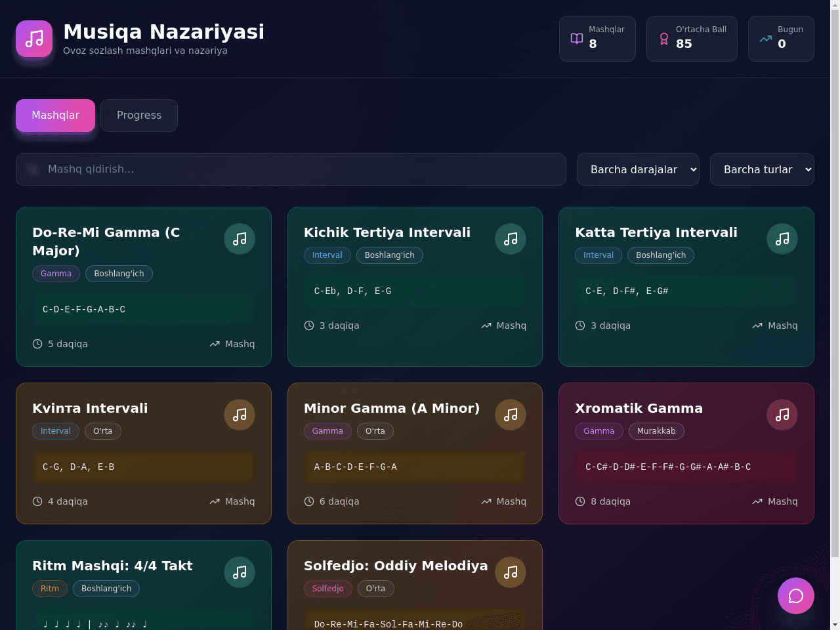Click clock icon on Katta Tertiya card
Image resolution: width=840 pixels, height=630 pixels.
coord(580,325)
